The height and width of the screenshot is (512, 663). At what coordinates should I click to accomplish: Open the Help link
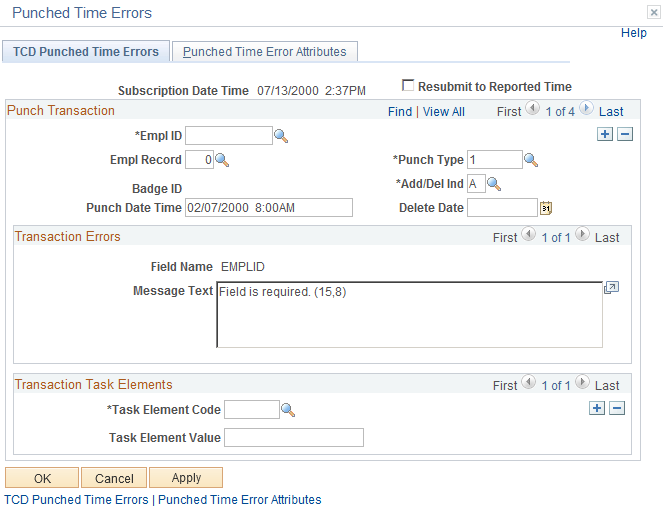pos(633,33)
